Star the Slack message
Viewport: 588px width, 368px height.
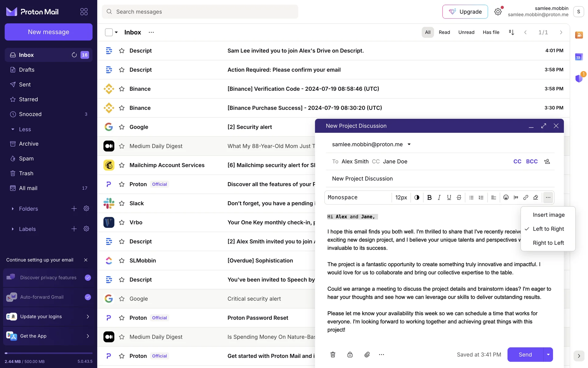[122, 203]
